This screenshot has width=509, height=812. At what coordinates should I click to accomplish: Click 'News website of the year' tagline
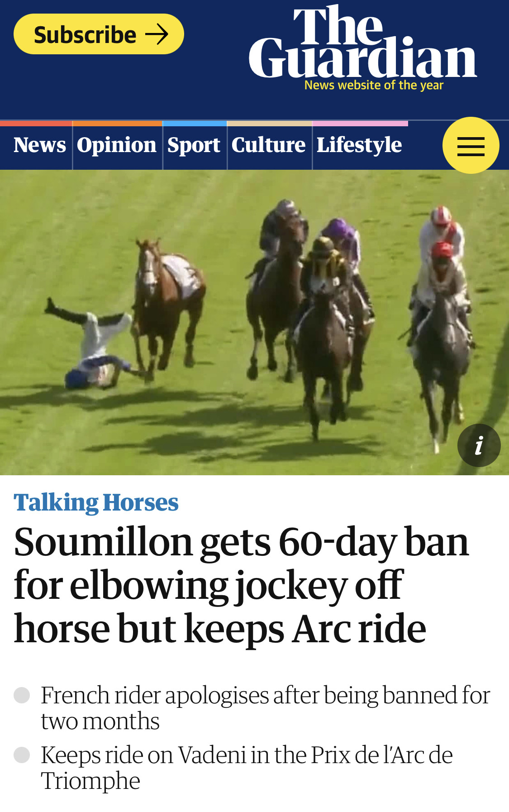[374, 85]
